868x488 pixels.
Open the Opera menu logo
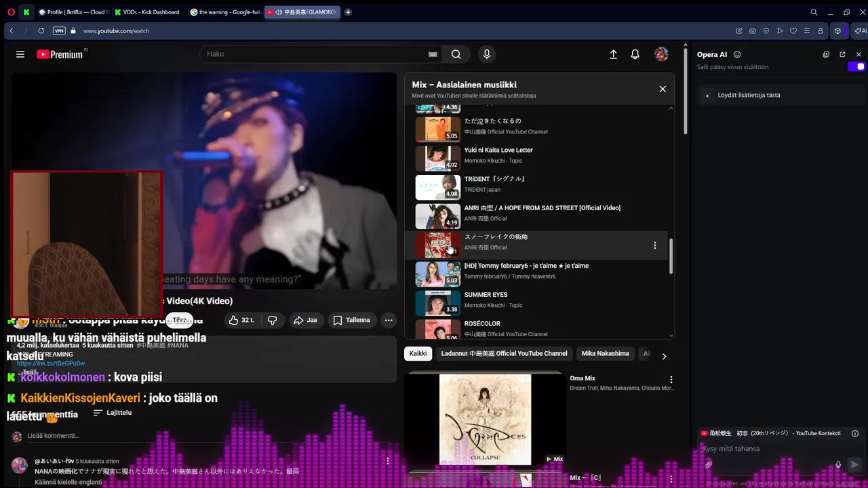10,12
